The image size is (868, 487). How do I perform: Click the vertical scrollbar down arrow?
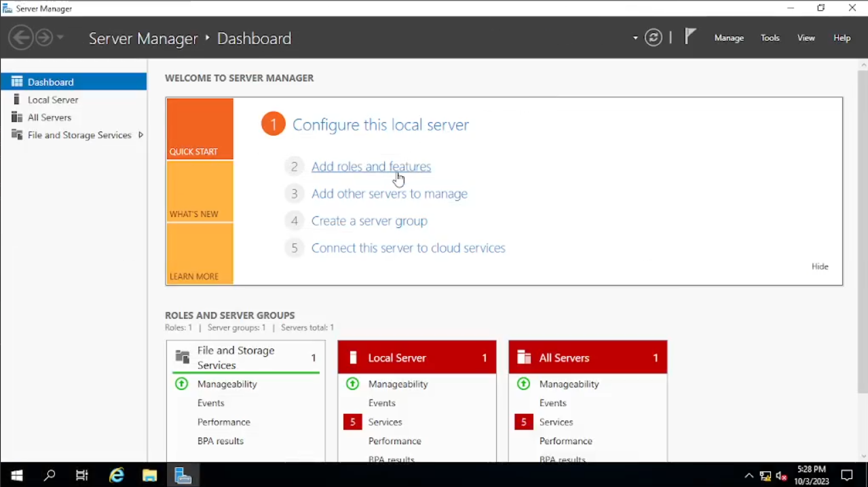(x=863, y=456)
